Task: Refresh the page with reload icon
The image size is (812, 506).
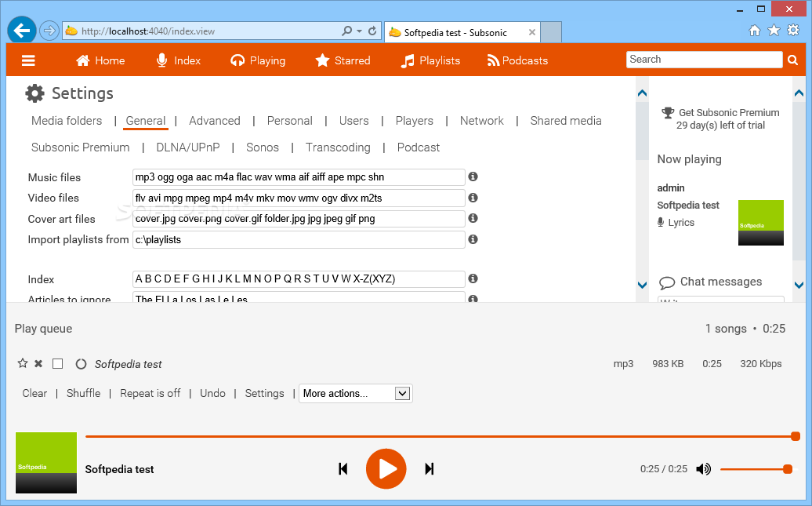Action: [372, 31]
